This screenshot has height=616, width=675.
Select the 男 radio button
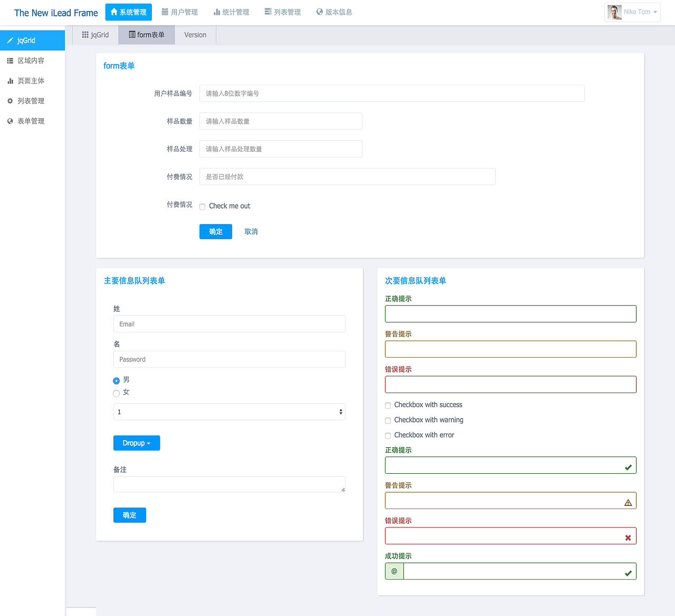point(117,380)
